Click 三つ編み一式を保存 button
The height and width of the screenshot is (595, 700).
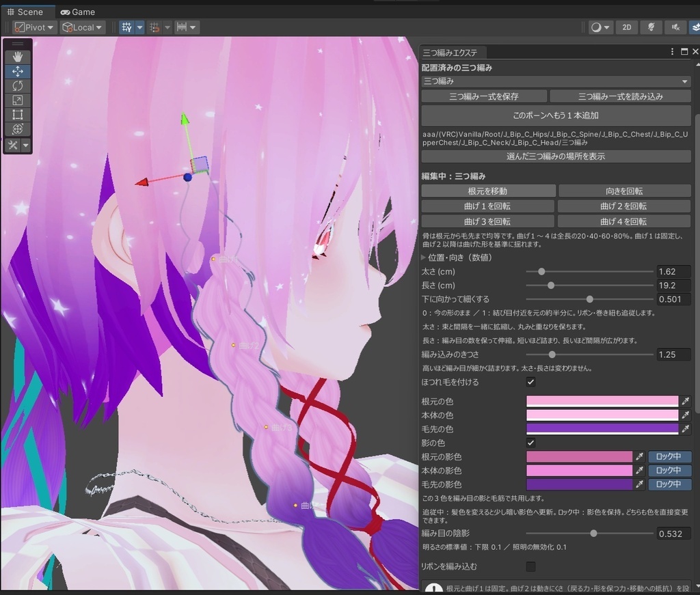click(484, 96)
